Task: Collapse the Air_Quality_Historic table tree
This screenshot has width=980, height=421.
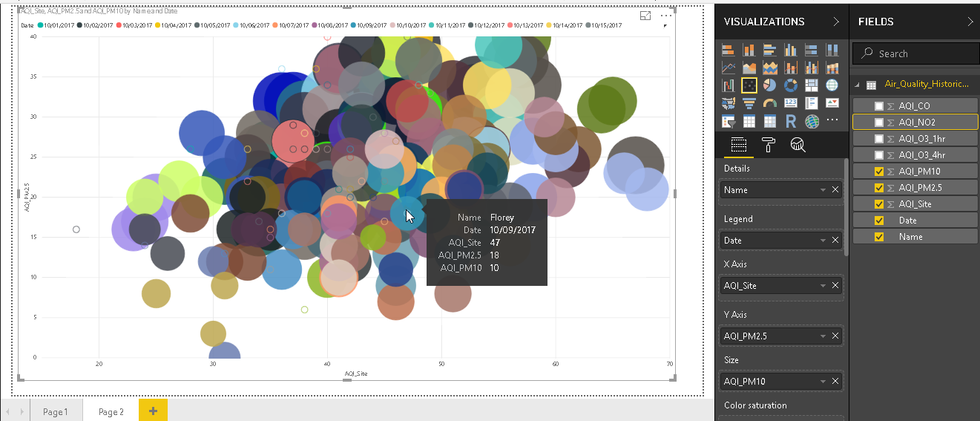Action: pos(858,85)
